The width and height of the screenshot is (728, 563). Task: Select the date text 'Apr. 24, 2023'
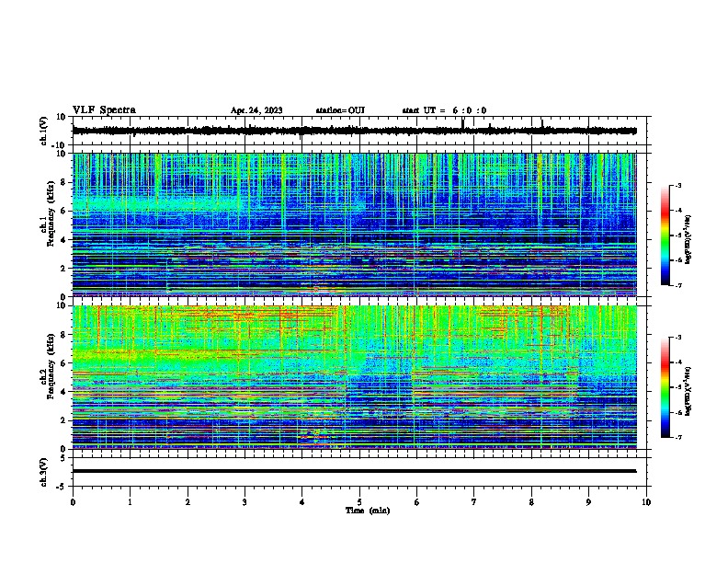tap(256, 110)
